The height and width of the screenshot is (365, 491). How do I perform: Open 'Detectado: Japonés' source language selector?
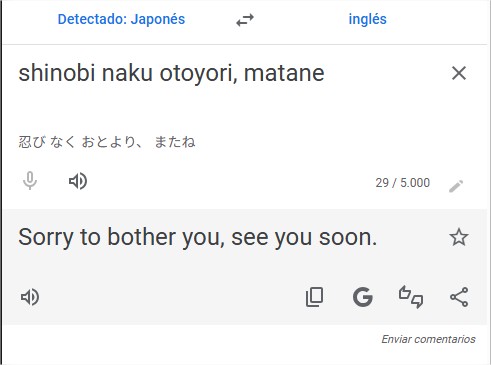[121, 19]
